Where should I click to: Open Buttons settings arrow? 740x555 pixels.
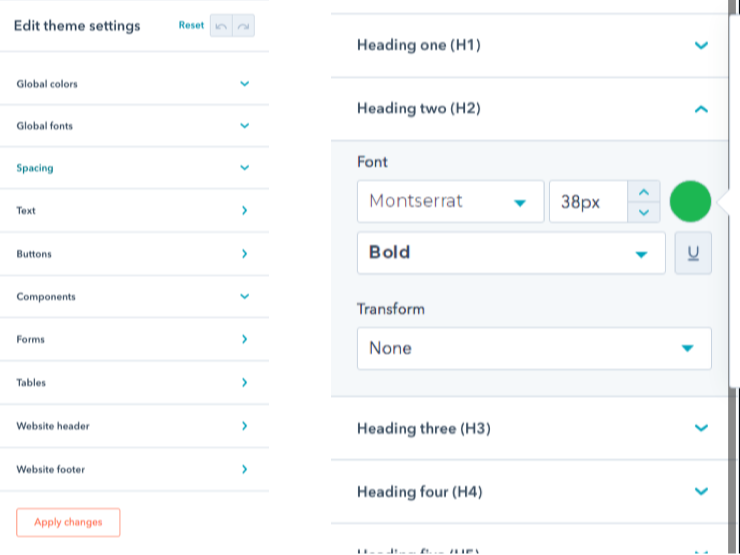(x=244, y=254)
